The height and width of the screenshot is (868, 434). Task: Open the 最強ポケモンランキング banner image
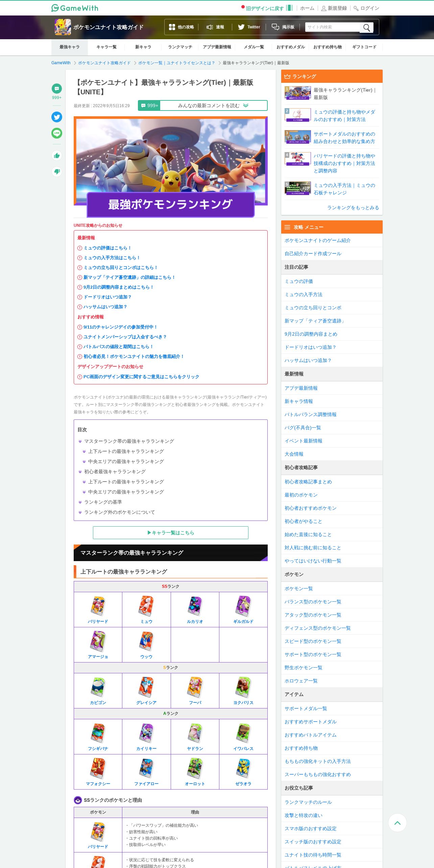171,167
